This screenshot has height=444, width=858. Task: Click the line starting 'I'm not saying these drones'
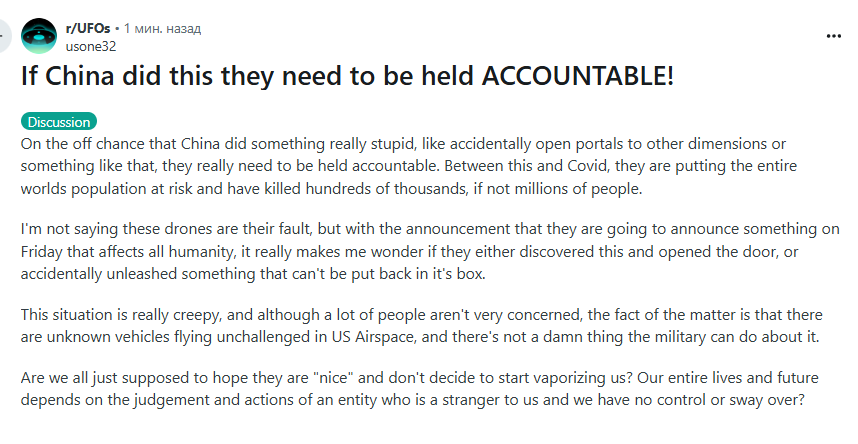click(x=430, y=229)
